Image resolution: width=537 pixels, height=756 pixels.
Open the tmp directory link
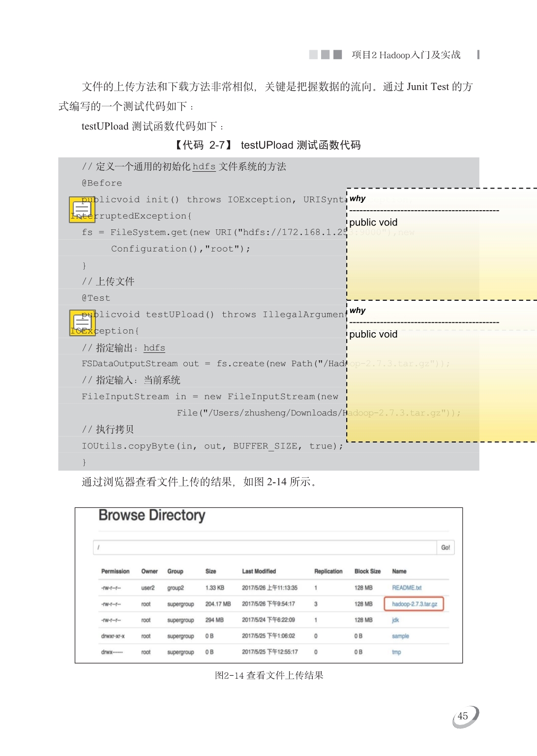click(396, 652)
